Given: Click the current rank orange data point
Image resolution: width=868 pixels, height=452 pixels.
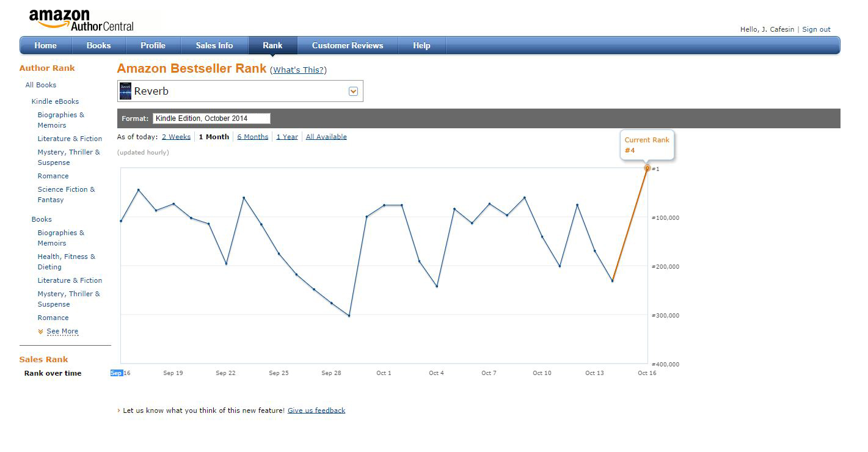Looking at the screenshot, I should tap(647, 168).
